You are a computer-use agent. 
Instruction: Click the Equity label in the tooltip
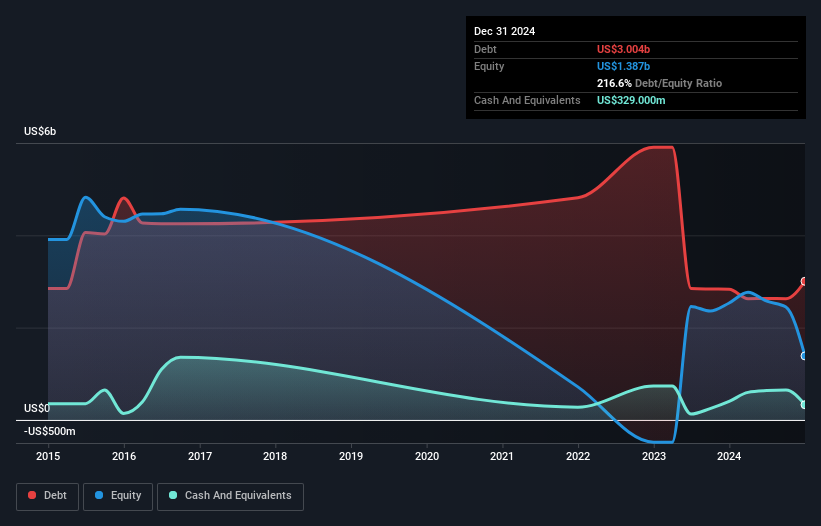tap(489, 66)
